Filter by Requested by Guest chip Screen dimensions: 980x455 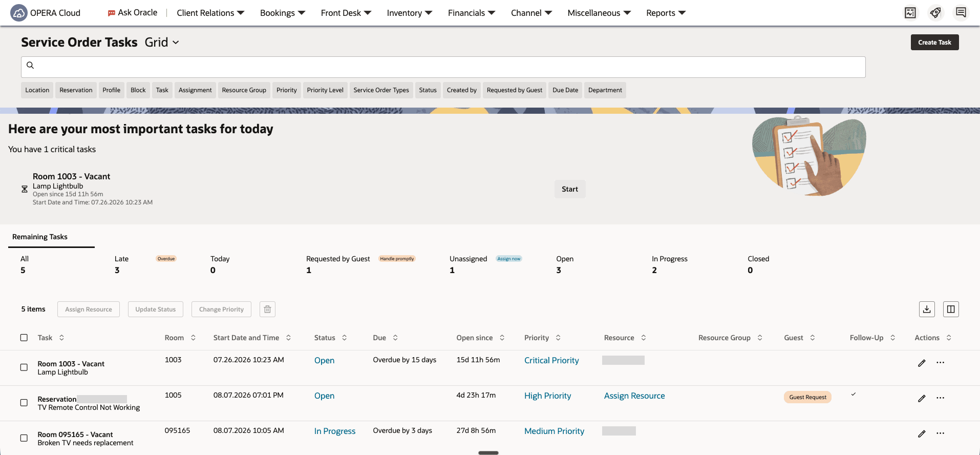[515, 90]
